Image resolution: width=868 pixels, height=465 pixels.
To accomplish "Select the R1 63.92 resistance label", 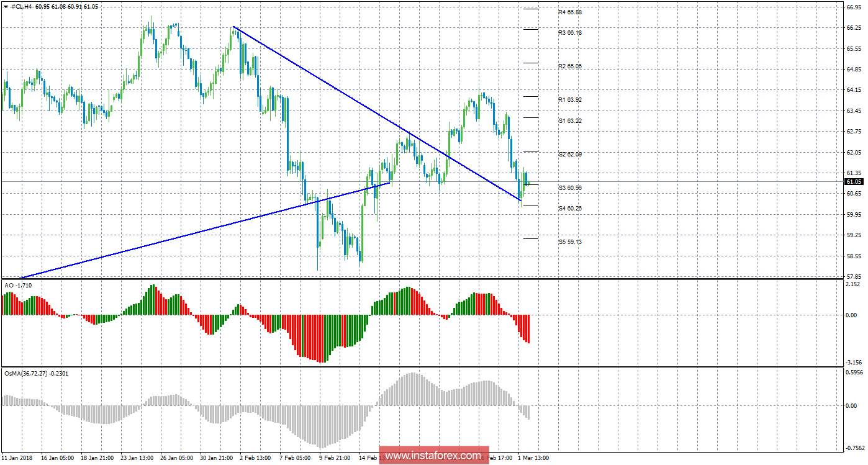I will point(569,99).
